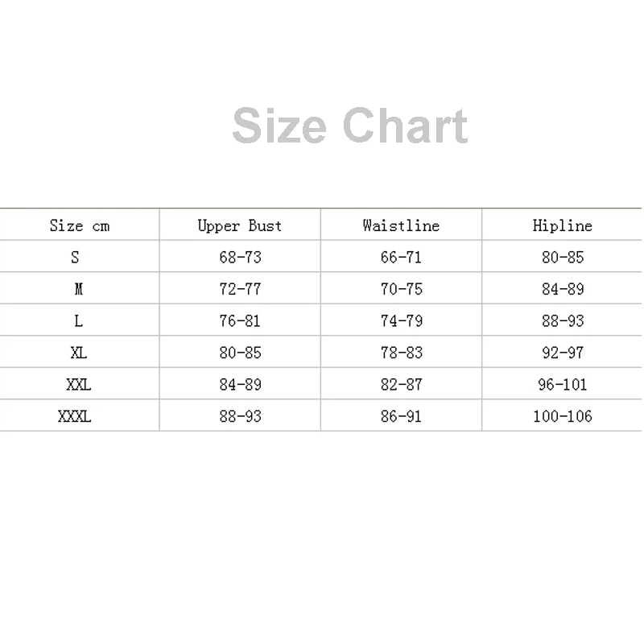Click the XL size row label
644x644 pixels.
(x=78, y=353)
